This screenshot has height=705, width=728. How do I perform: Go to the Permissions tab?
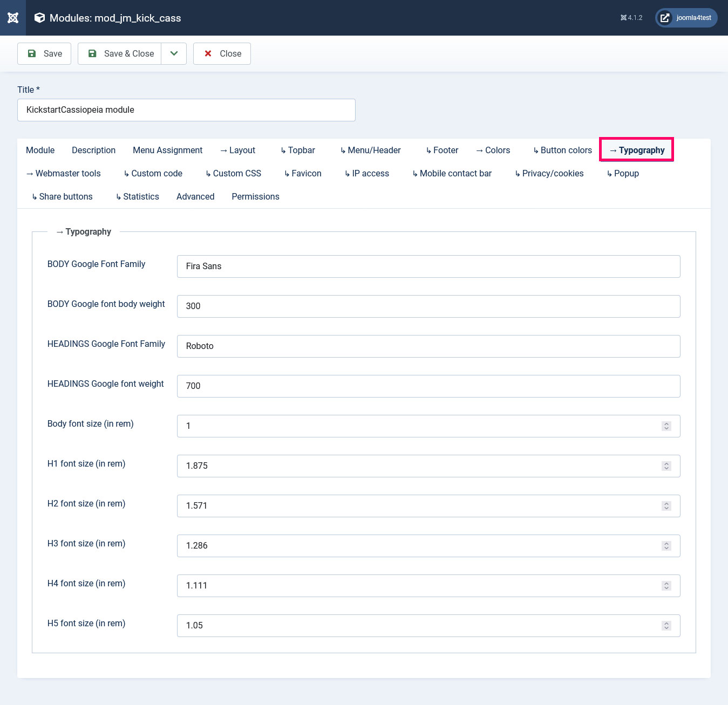coord(255,196)
